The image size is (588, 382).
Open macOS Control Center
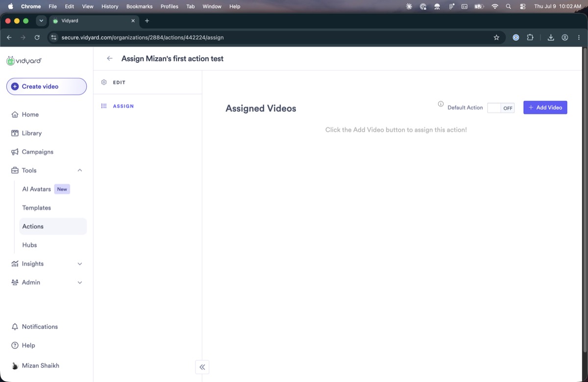pos(522,6)
